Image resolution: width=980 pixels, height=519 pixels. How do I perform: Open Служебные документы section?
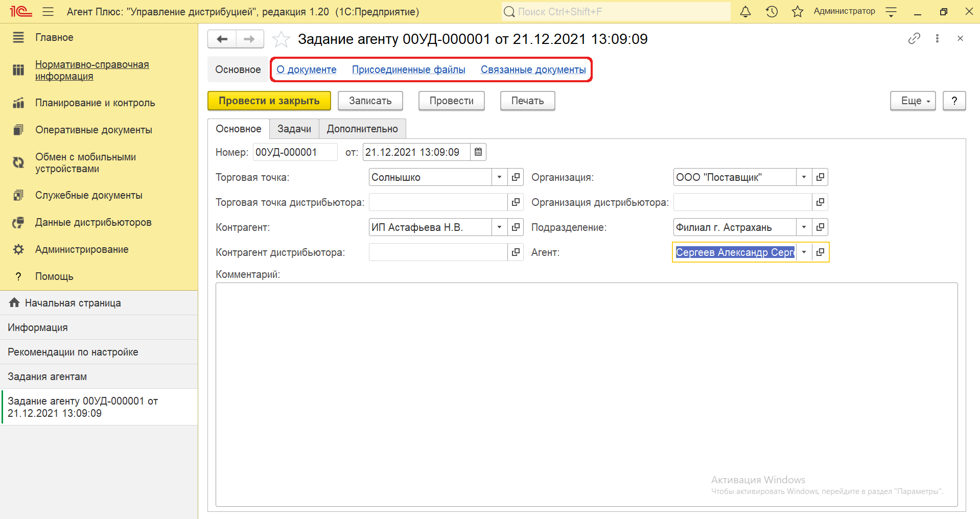point(89,195)
